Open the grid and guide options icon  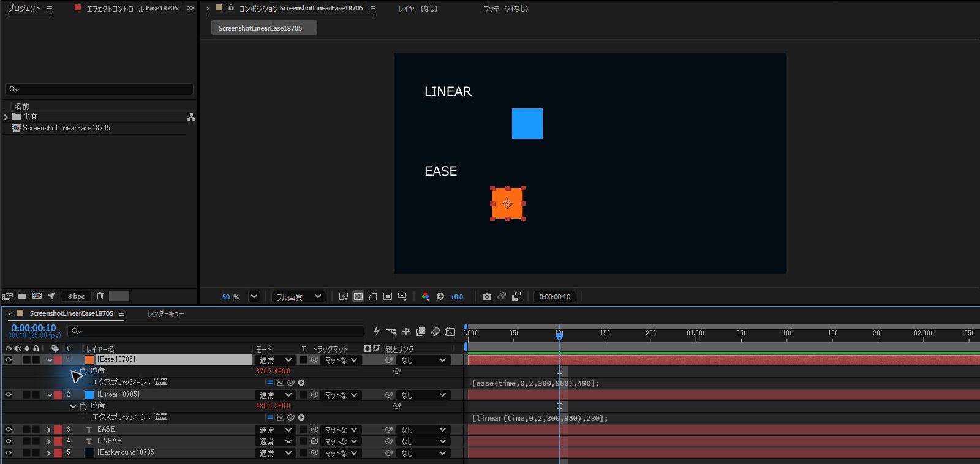(x=402, y=297)
